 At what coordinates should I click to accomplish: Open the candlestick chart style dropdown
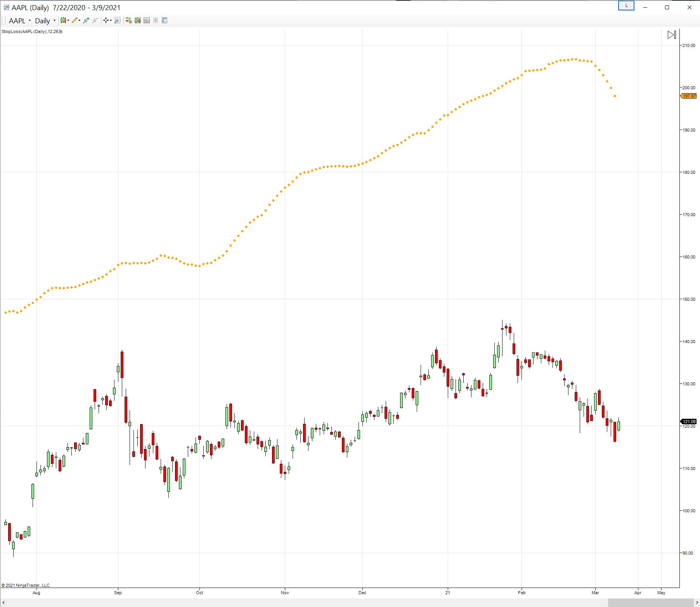[64, 20]
